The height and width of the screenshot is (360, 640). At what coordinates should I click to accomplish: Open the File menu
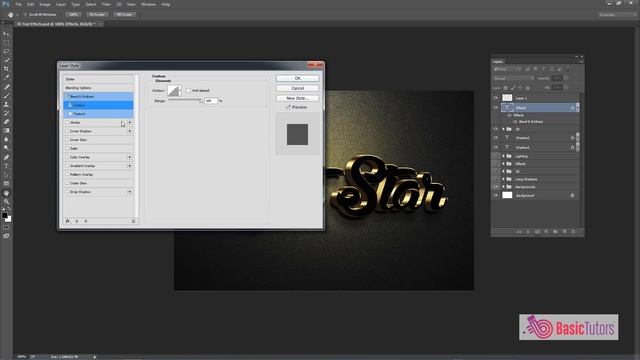(18, 4)
